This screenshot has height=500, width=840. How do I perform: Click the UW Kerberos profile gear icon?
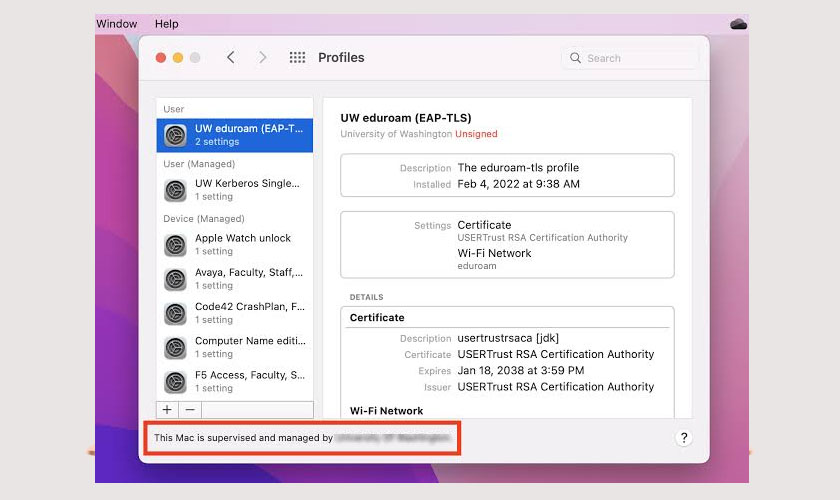(x=175, y=190)
